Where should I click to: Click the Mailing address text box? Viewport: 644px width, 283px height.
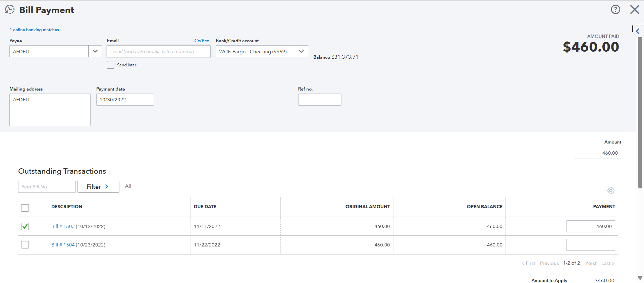coord(50,110)
